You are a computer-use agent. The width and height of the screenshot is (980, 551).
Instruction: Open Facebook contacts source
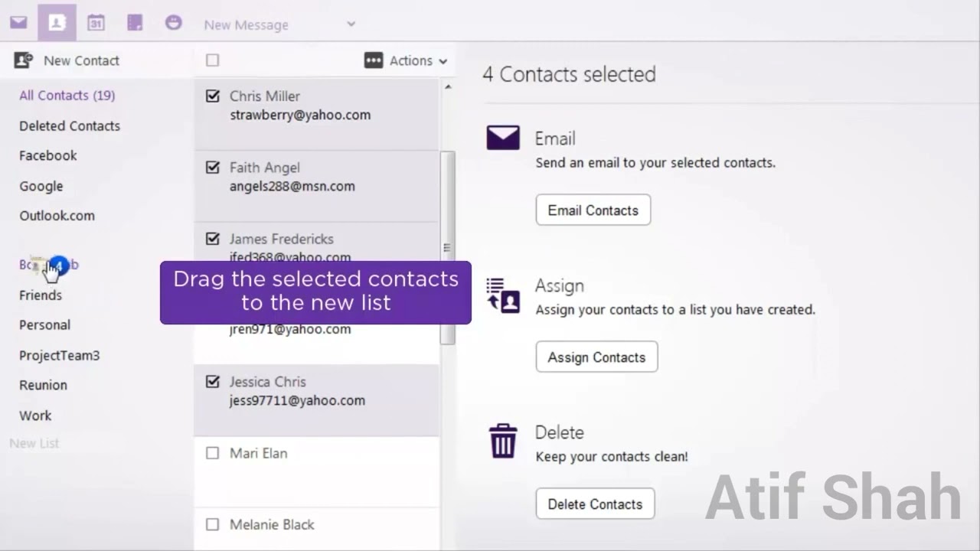click(48, 155)
